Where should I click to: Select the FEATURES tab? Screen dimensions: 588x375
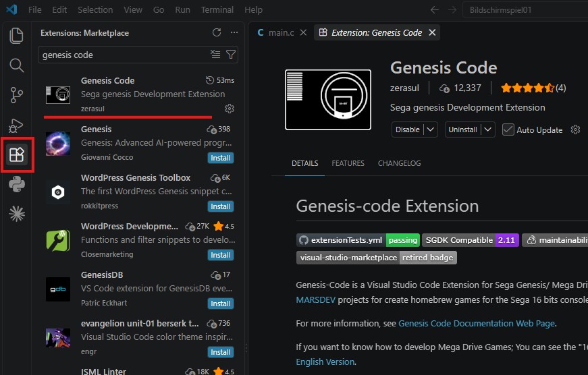pyautogui.click(x=348, y=163)
